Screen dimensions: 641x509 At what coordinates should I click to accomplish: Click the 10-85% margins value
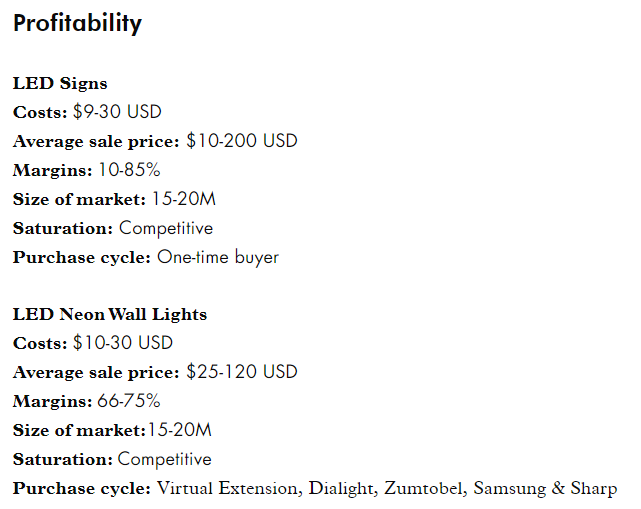[x=129, y=170]
